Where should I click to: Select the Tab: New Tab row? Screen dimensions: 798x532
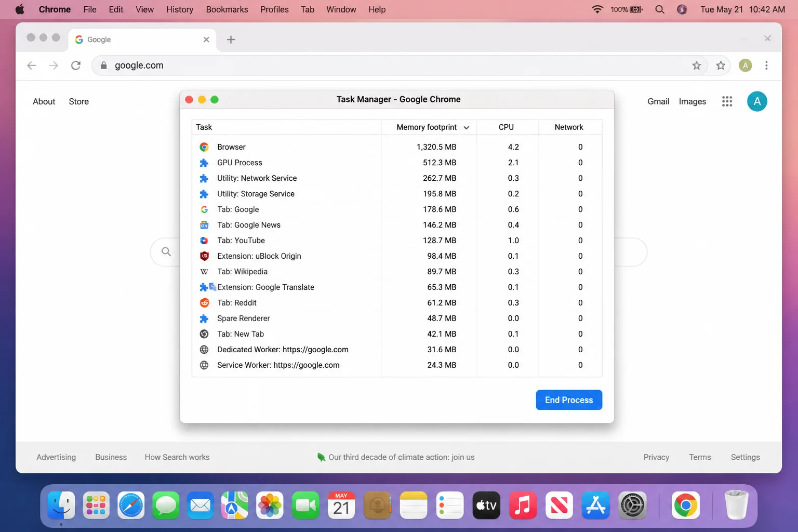click(x=397, y=334)
